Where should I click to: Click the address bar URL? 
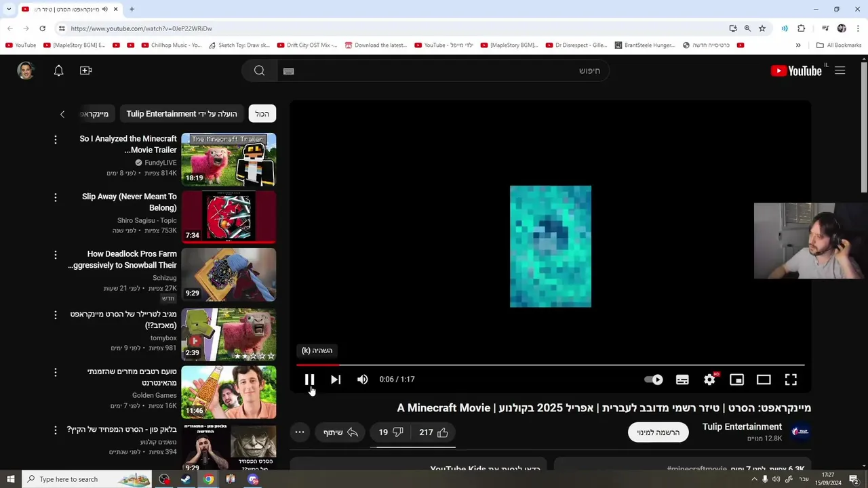click(141, 28)
